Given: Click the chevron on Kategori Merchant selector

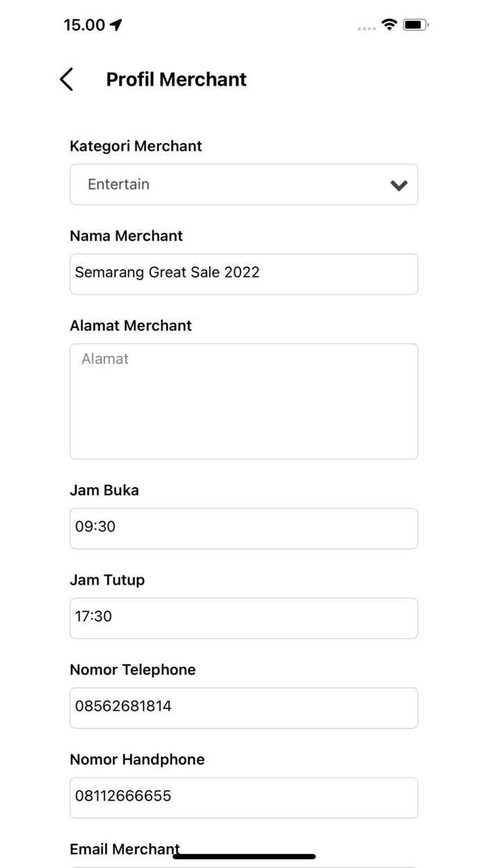Looking at the screenshot, I should 398,184.
